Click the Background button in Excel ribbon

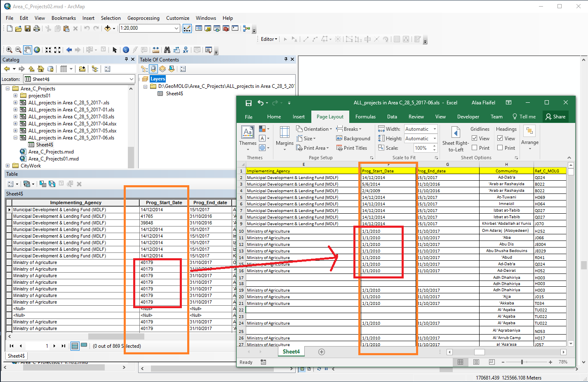(353, 139)
